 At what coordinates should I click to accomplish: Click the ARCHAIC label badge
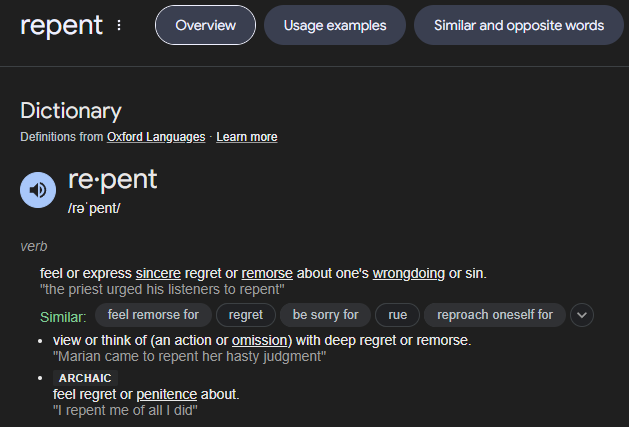pos(85,378)
